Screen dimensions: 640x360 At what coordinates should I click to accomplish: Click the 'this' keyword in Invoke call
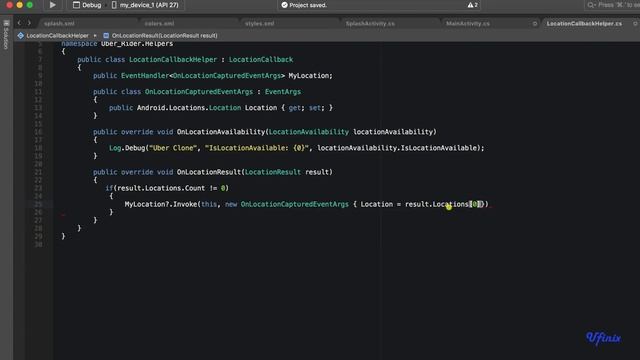[x=209, y=204]
